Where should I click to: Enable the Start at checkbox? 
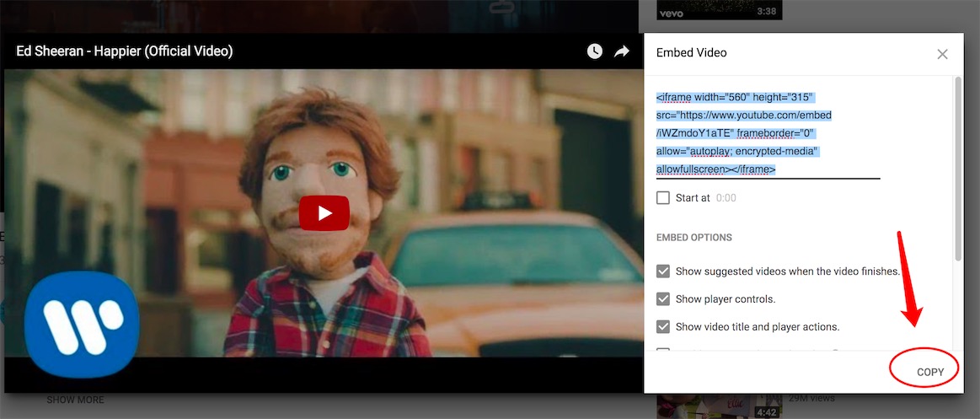click(x=663, y=198)
